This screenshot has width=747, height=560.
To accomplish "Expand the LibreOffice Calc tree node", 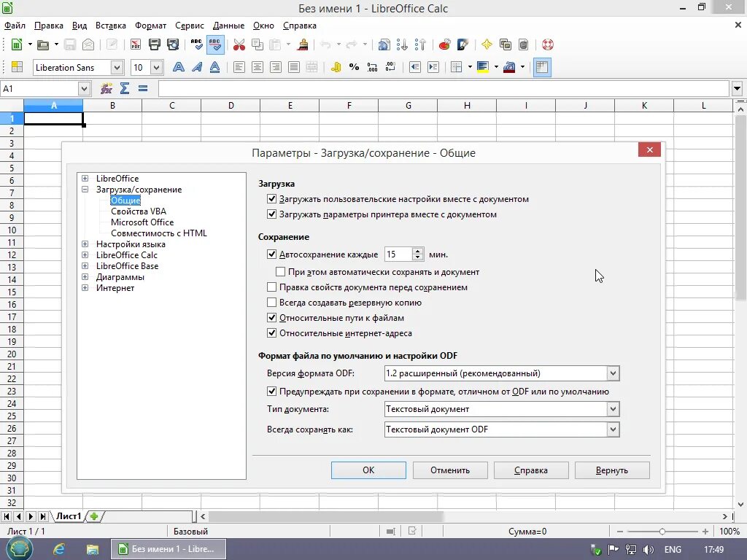I will click(x=85, y=255).
